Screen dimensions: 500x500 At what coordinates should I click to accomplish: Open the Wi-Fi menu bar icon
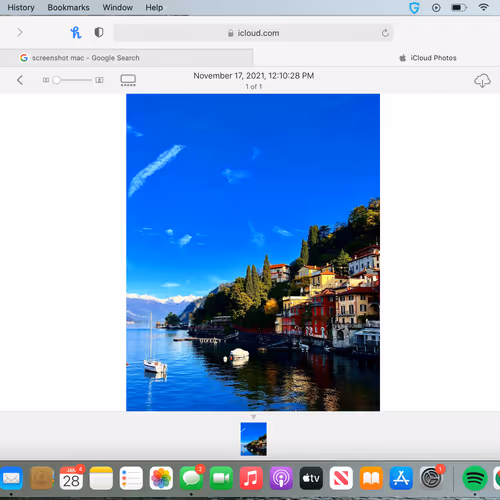pyautogui.click(x=484, y=7)
